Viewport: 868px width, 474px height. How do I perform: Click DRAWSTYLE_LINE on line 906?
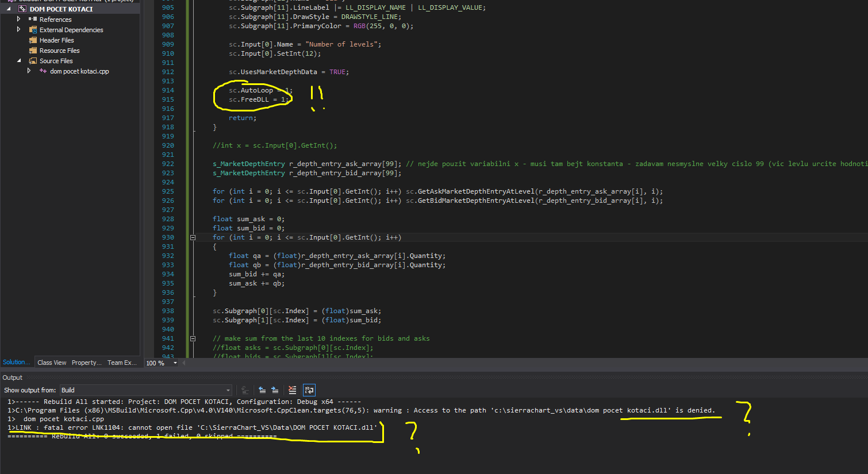point(369,17)
